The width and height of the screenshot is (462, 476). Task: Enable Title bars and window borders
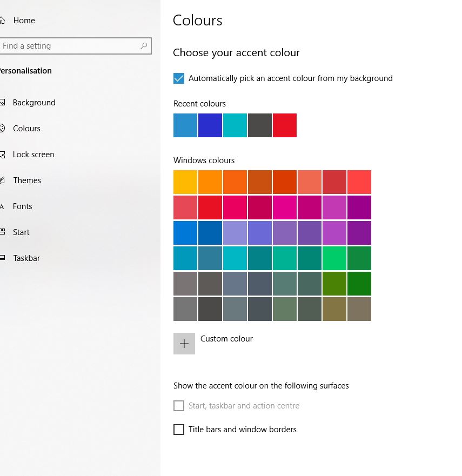179,430
